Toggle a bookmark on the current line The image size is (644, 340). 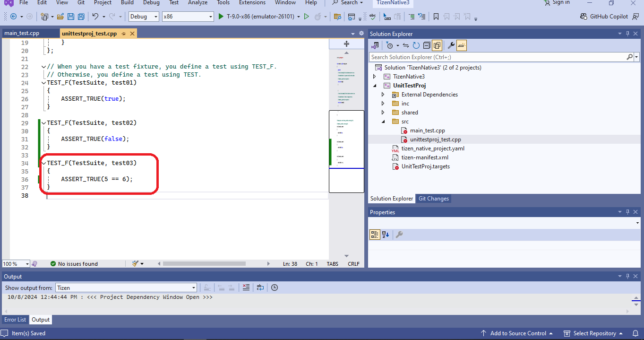tap(436, 16)
